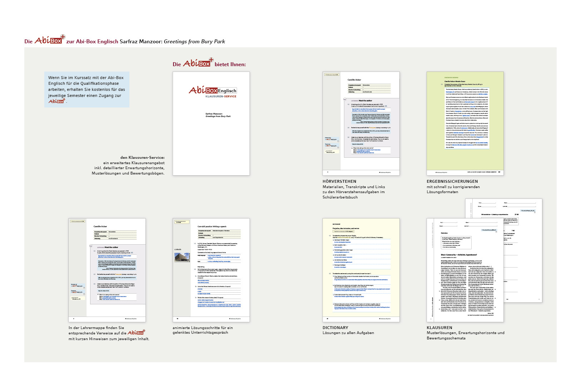The width and height of the screenshot is (581, 392).
Task: Select the Lehrermappe page thumbnail with Camille Acker
Action: 107,270
